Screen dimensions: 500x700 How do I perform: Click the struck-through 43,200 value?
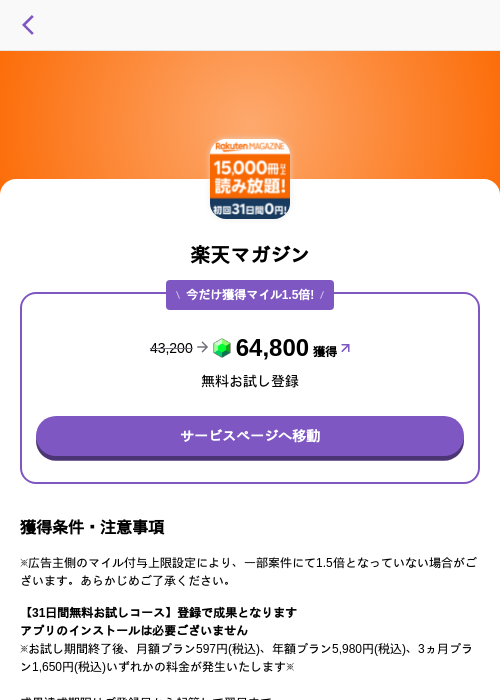tap(171, 348)
